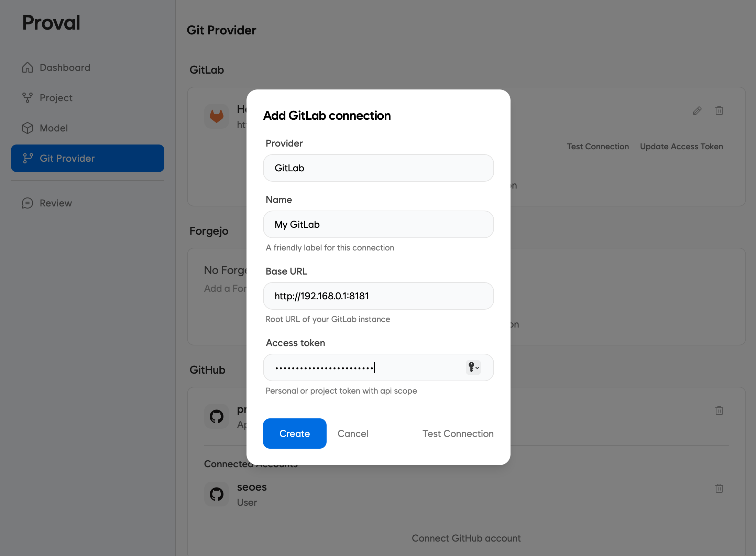Focus the Name field with My GitLab
This screenshot has height=556, width=756.
coord(379,224)
